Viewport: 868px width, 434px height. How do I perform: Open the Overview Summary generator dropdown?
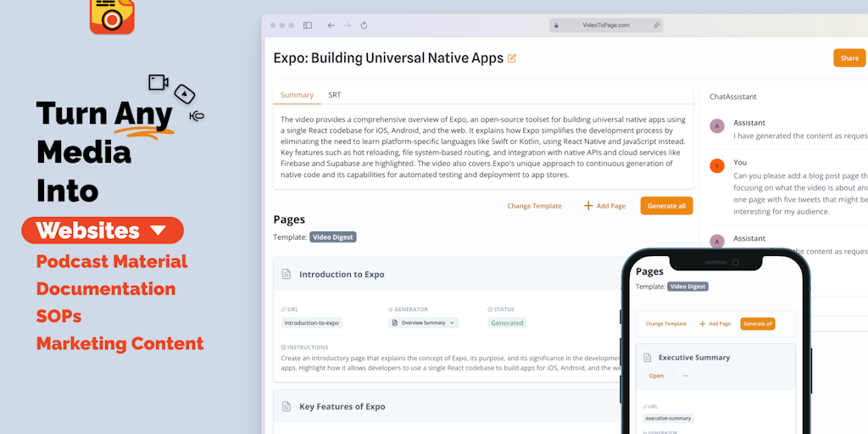point(423,323)
